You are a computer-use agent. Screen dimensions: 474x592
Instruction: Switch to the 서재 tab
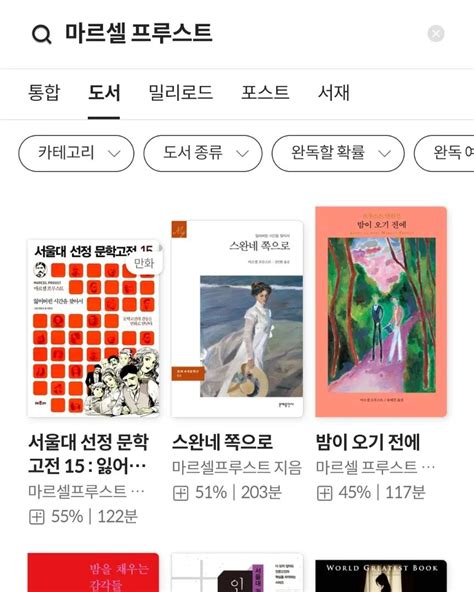[x=334, y=93]
